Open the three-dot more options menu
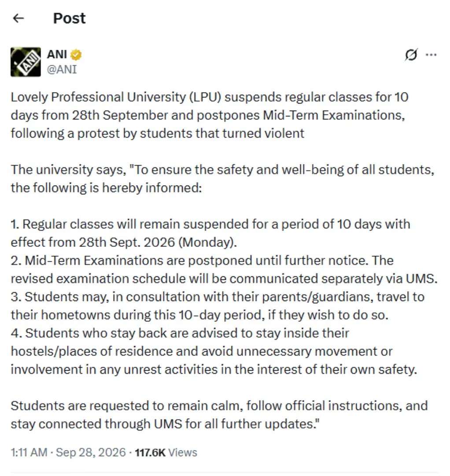The height and width of the screenshot is (476, 450). coord(431,55)
